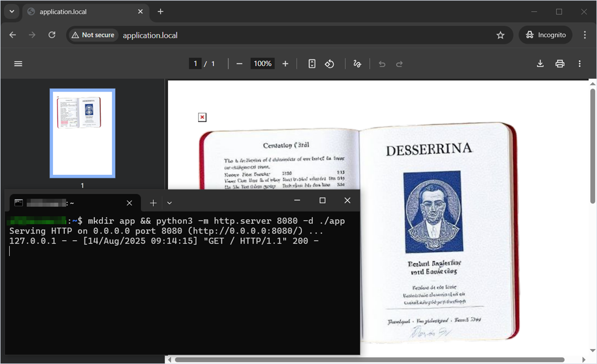Image resolution: width=597 pixels, height=364 pixels.
Task: Expand terminal new tab profile dropdown
Action: (x=169, y=203)
